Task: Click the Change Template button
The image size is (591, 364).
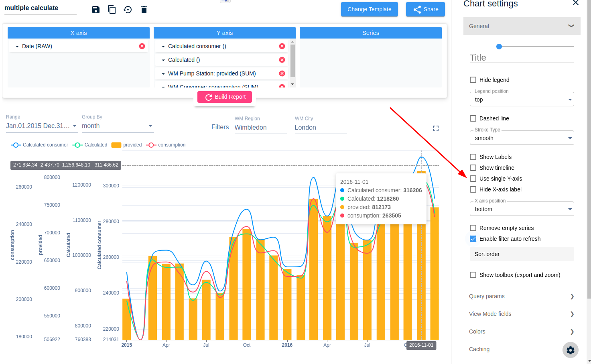Action: coord(369,9)
